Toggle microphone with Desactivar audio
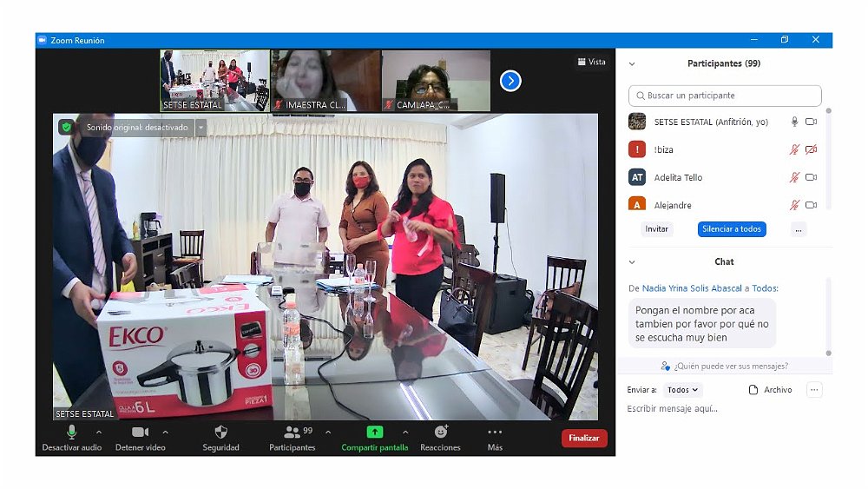Image resolution: width=868 pixels, height=489 pixels. (71, 432)
